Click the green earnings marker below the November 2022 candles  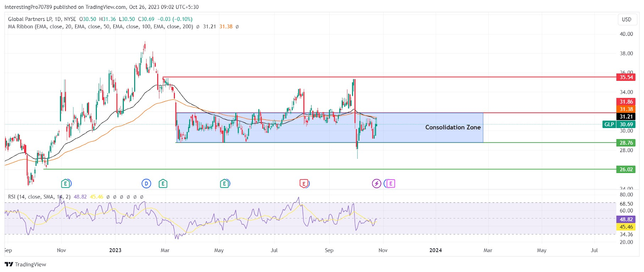(66, 184)
